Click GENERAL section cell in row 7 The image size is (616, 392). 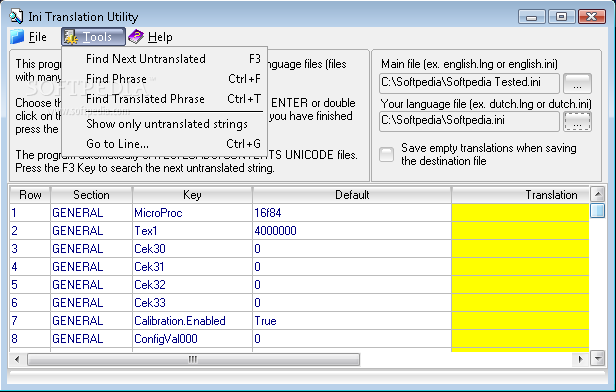point(91,321)
